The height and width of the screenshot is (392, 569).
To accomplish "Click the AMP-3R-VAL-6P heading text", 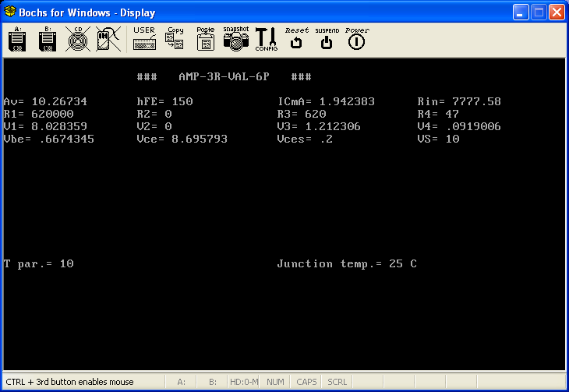I will (224, 76).
